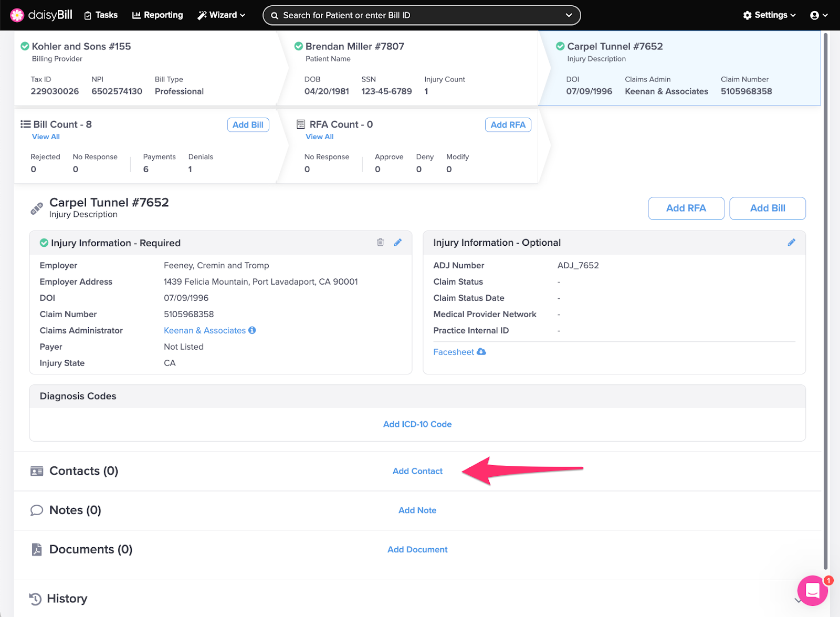Click Add Document link

click(x=417, y=550)
